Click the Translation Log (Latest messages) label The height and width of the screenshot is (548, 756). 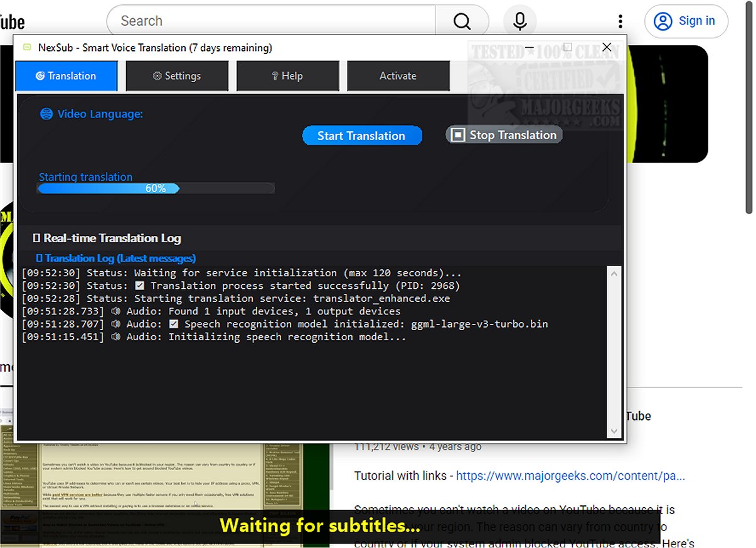(116, 258)
